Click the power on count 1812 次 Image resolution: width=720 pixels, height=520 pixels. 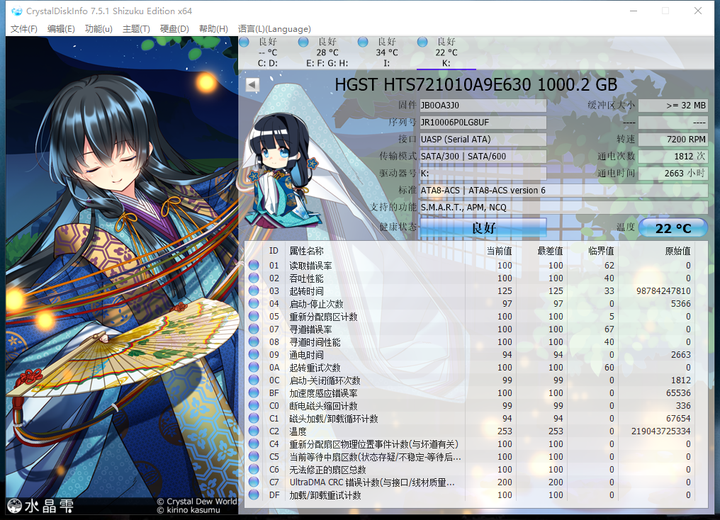pyautogui.click(x=673, y=157)
